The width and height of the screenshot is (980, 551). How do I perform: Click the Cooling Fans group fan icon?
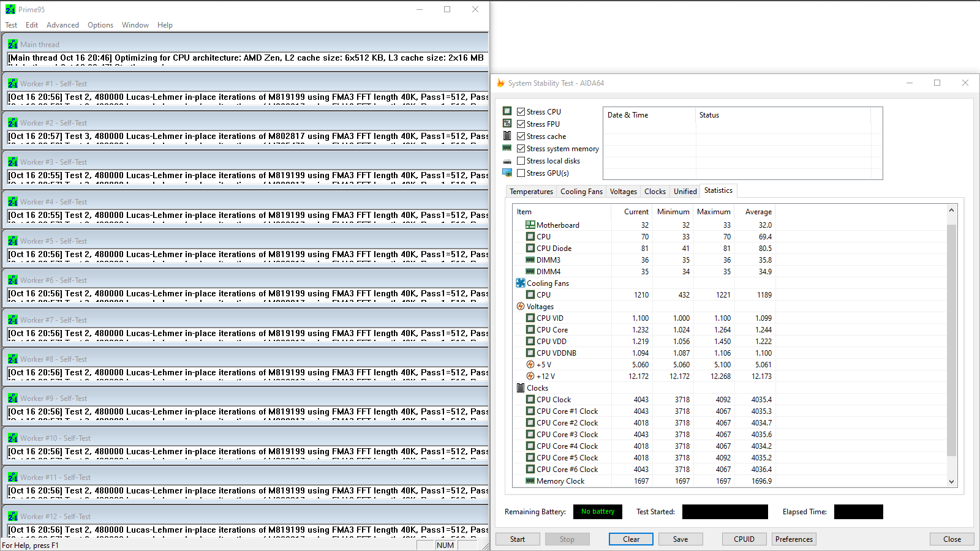[x=521, y=283]
